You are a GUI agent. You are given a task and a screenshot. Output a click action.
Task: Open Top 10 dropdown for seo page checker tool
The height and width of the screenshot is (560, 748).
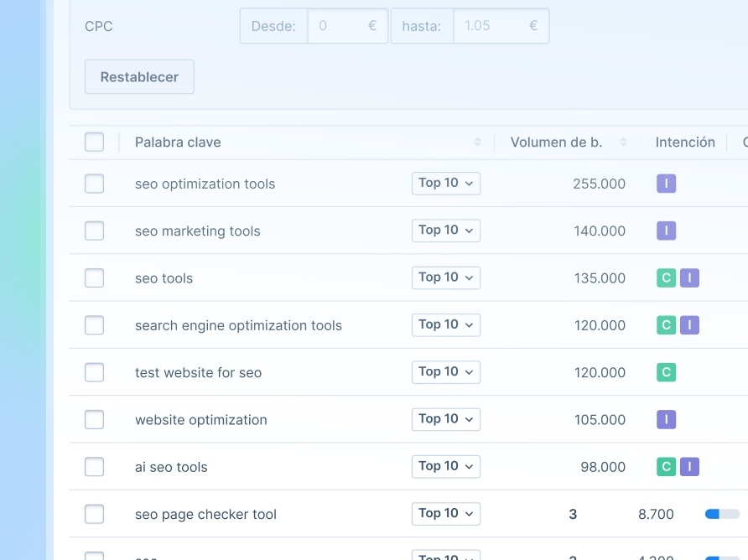tap(445, 513)
